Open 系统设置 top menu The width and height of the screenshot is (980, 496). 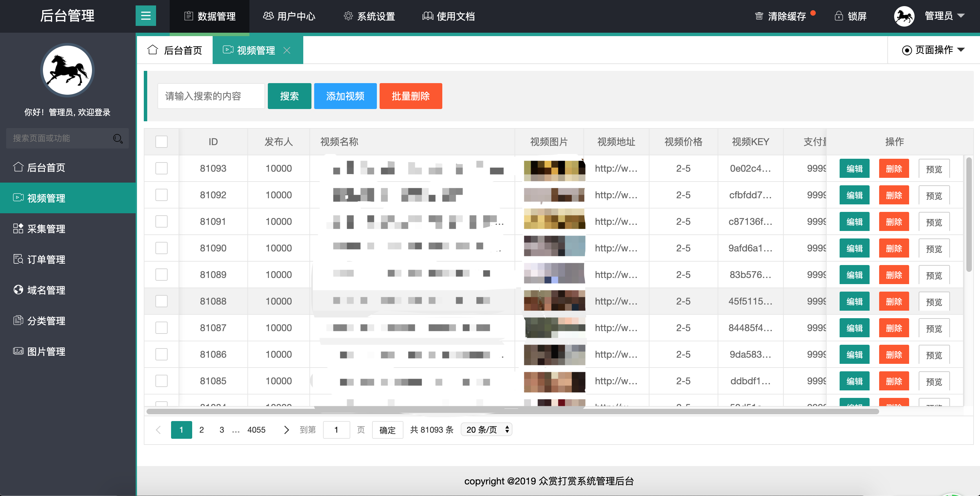point(369,16)
